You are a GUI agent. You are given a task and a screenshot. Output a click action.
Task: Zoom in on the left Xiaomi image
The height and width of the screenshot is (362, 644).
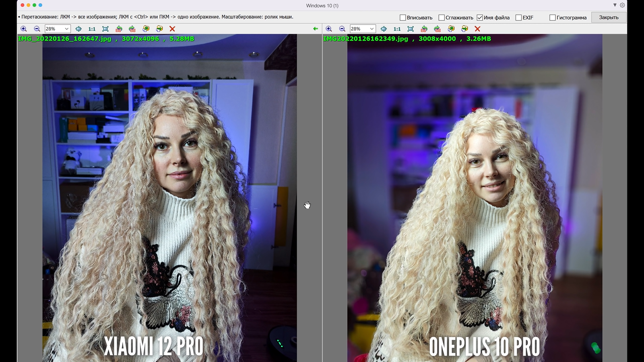click(24, 29)
